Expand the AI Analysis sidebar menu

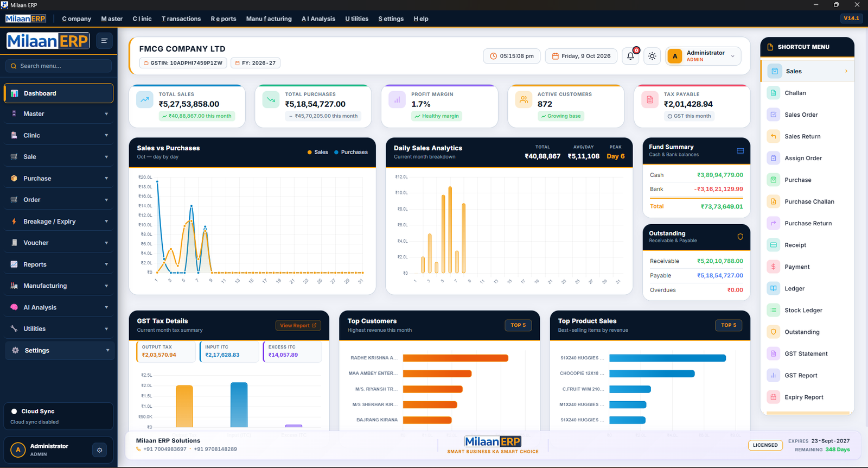click(x=59, y=307)
